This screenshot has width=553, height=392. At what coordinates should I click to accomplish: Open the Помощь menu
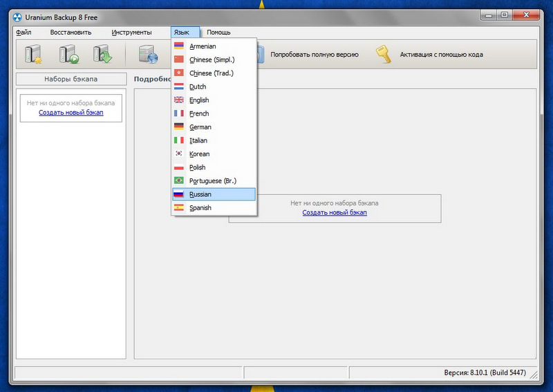(218, 32)
